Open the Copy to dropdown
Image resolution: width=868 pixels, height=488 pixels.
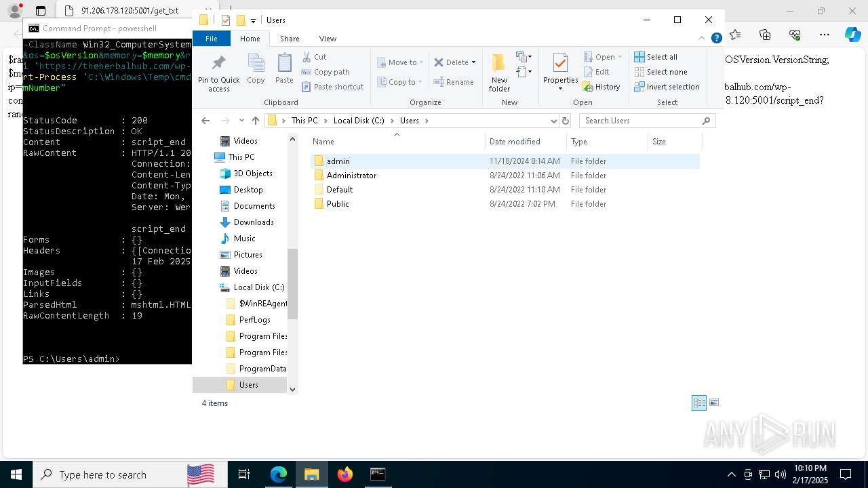[399, 82]
